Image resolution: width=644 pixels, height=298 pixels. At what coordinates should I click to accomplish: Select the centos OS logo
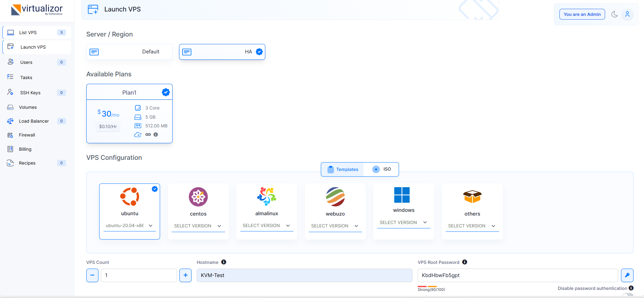[x=198, y=197]
